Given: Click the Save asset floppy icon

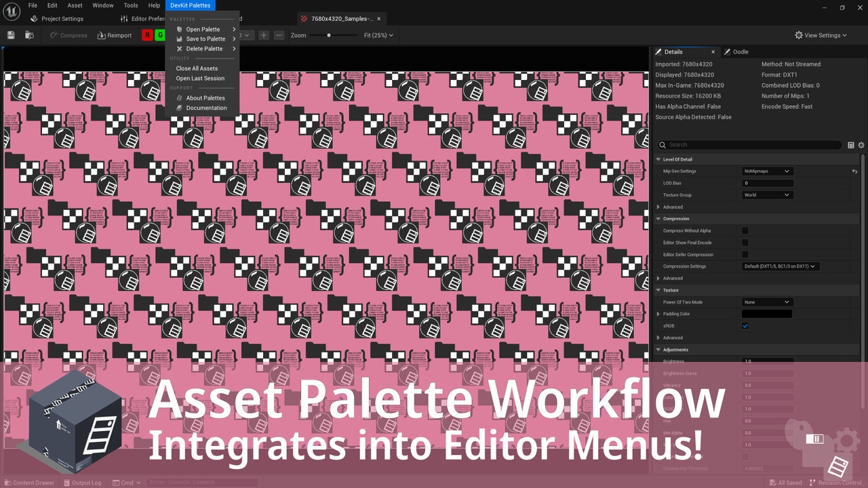Looking at the screenshot, I should [11, 35].
